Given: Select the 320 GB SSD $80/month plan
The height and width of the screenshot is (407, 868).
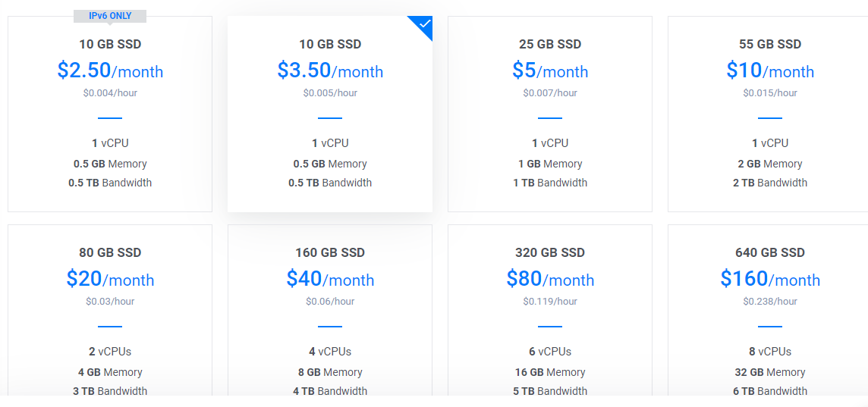Looking at the screenshot, I should pyautogui.click(x=550, y=279).
